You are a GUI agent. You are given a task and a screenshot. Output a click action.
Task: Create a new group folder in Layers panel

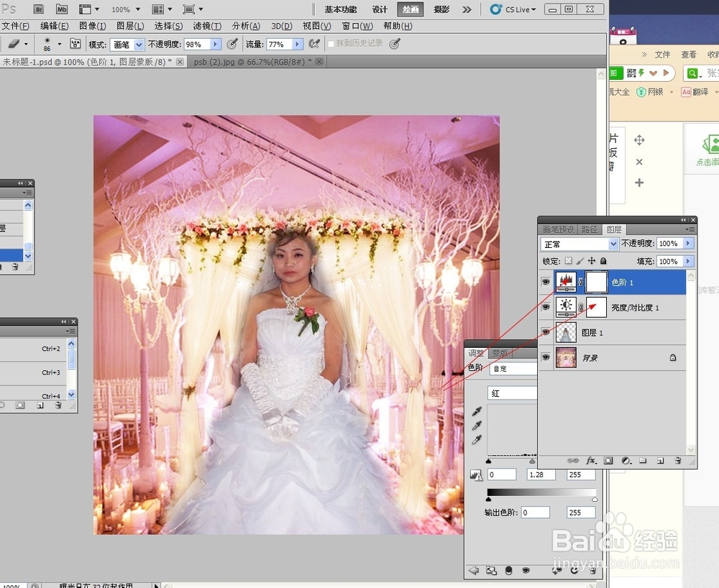643,461
